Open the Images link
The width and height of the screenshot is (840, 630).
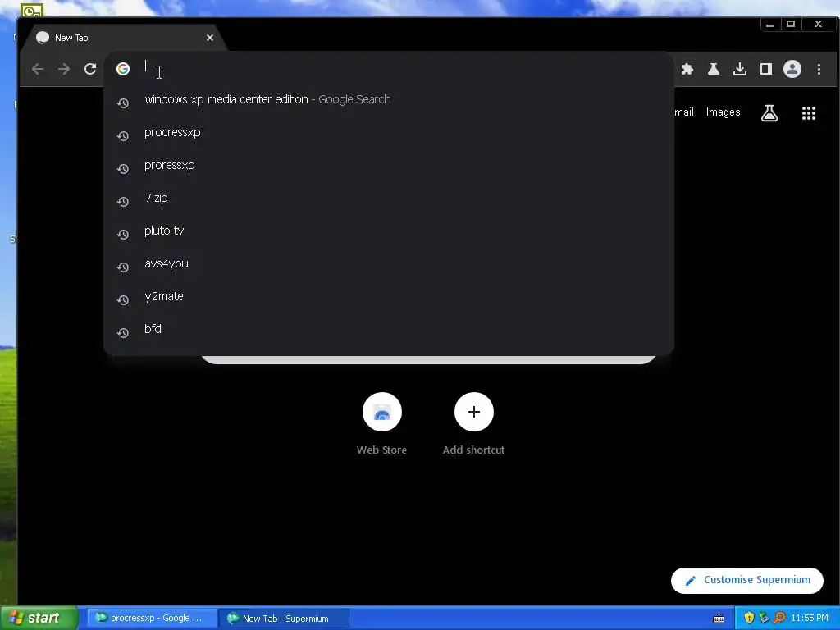723,112
